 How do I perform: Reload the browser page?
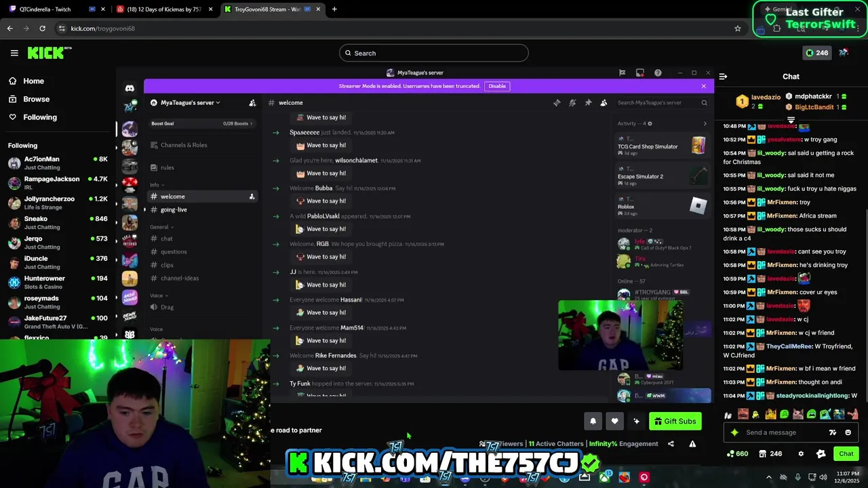pos(42,28)
